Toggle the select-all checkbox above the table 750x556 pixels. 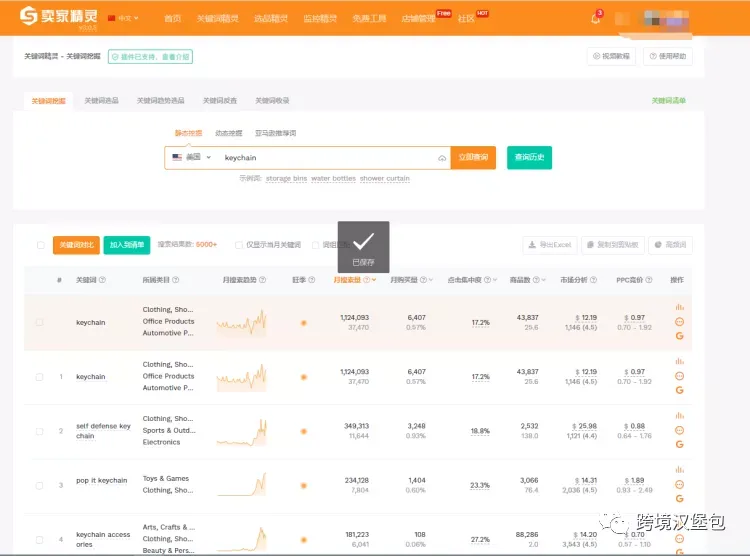click(41, 245)
